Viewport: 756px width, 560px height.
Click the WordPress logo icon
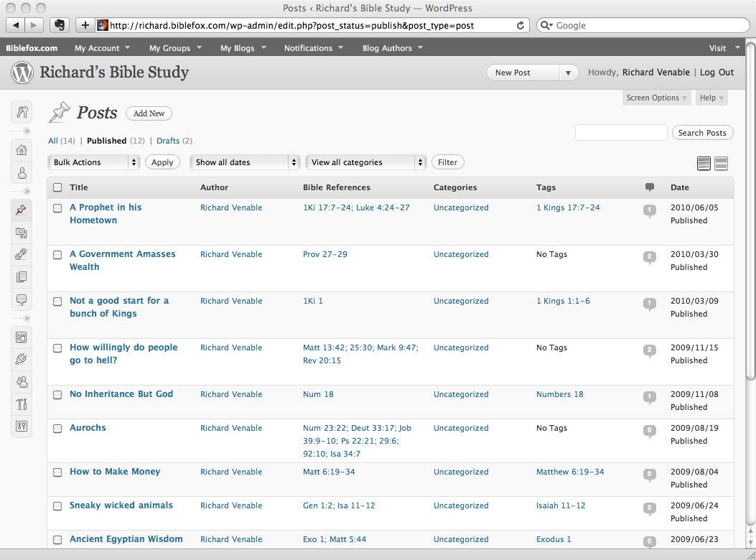pos(22,73)
